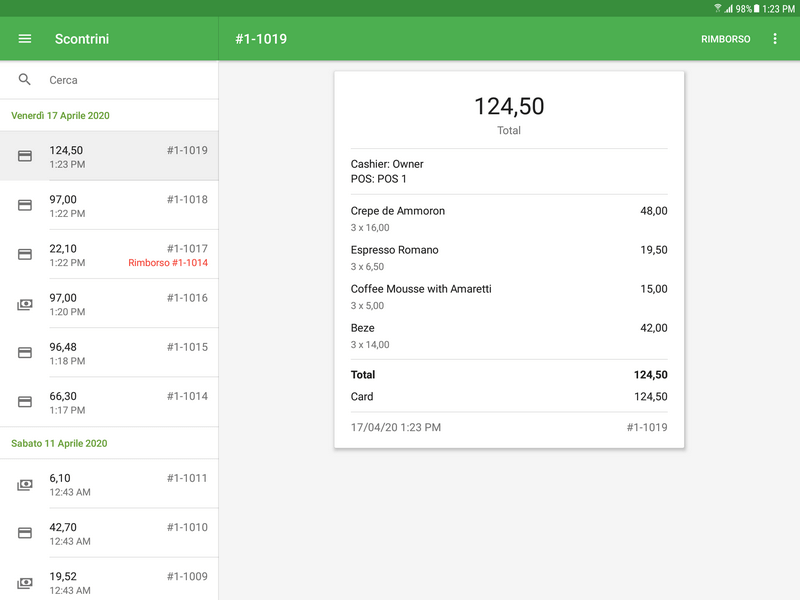Click card icon of receipt #1-1019
The height and width of the screenshot is (600, 800).
click(25, 156)
